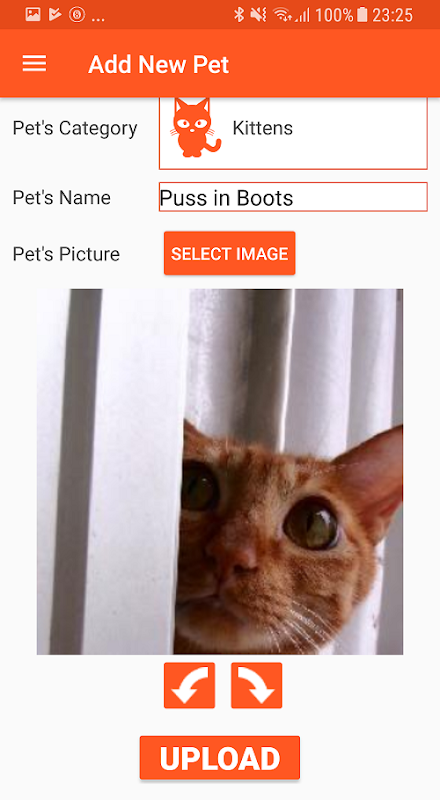Select the Kittens category text
Screen dimensions: 440x800
[x=262, y=128]
